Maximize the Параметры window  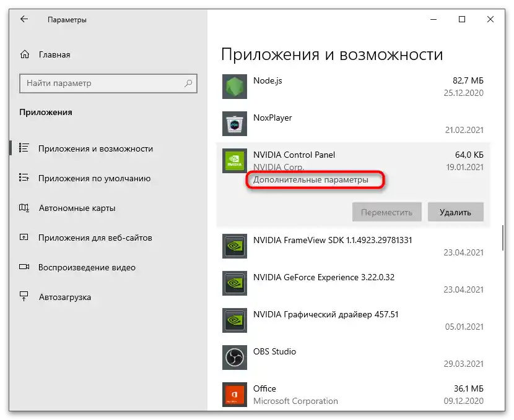click(x=462, y=19)
